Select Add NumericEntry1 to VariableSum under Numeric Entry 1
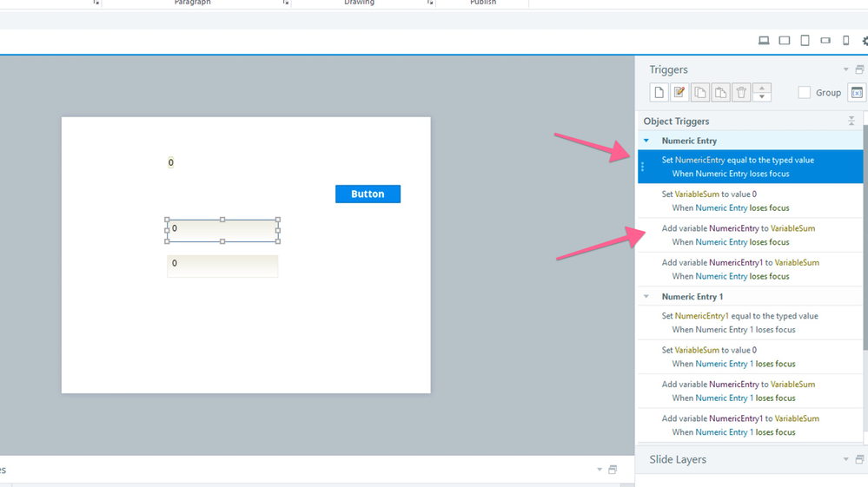This screenshot has width=868, height=487. pyautogui.click(x=750, y=425)
